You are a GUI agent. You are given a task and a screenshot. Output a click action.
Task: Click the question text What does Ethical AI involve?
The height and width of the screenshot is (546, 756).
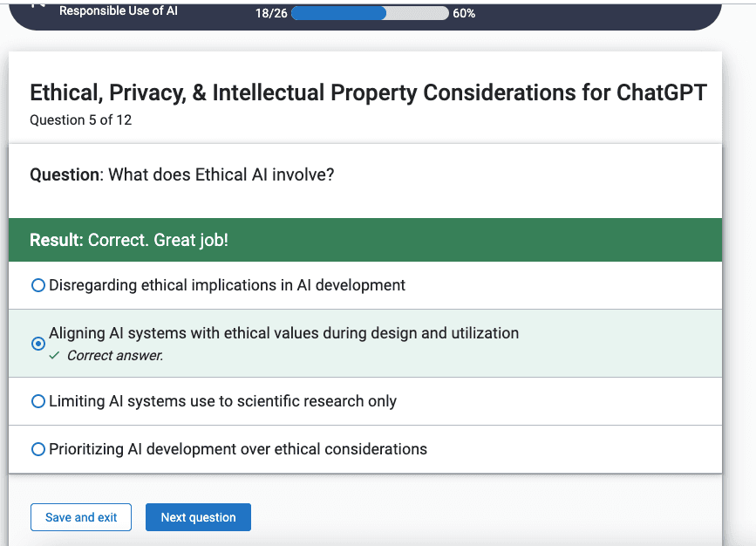221,174
